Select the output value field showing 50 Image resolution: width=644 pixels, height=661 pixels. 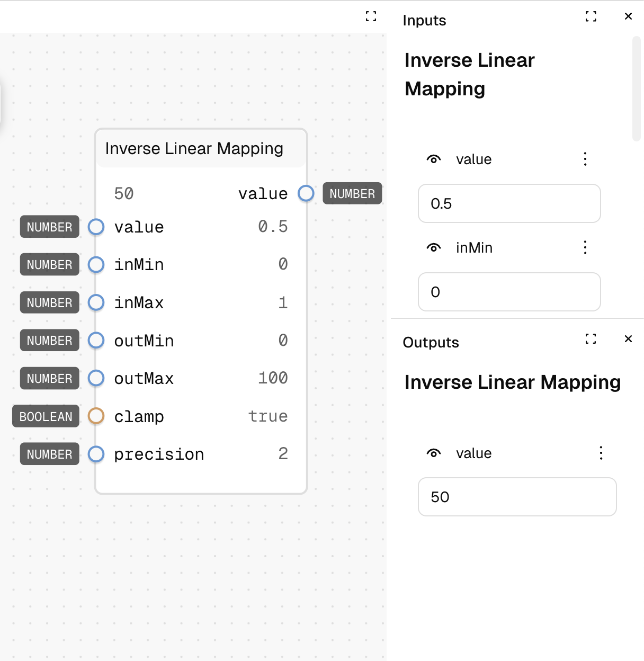pyautogui.click(x=517, y=497)
